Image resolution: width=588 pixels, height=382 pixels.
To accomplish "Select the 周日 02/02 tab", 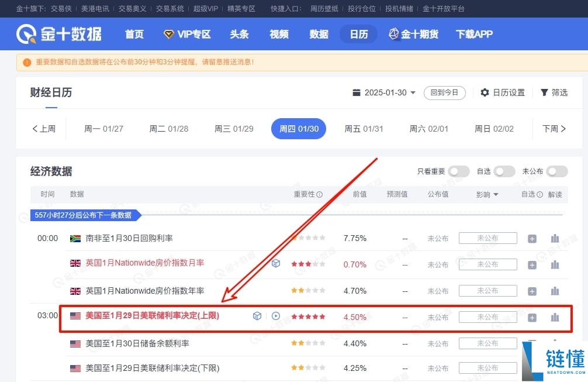I will click(x=494, y=129).
